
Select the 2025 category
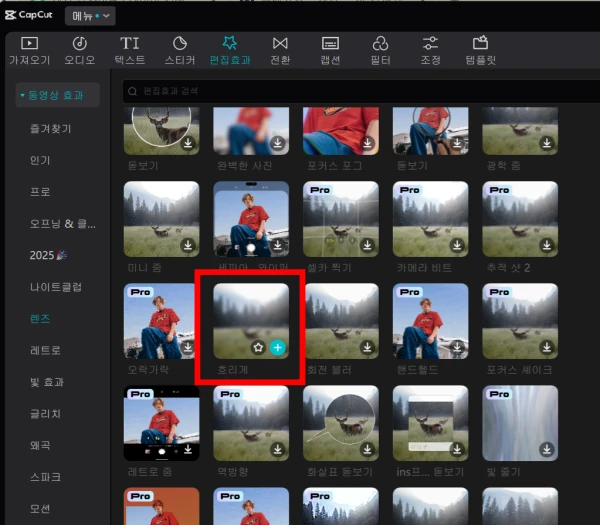coord(48,255)
